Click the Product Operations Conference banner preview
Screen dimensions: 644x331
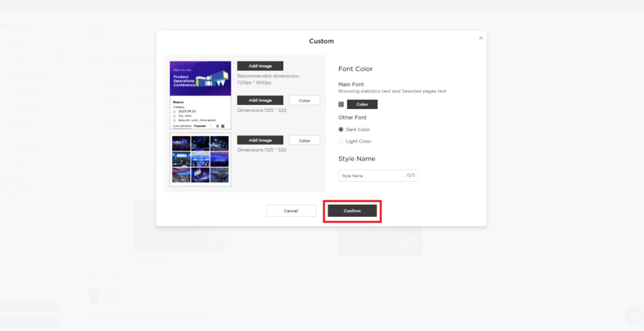coord(200,78)
